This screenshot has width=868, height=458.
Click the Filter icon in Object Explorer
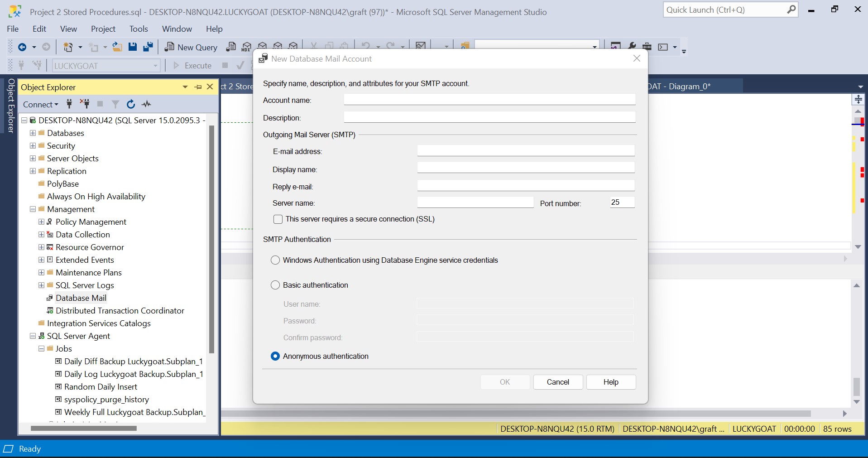(x=115, y=104)
